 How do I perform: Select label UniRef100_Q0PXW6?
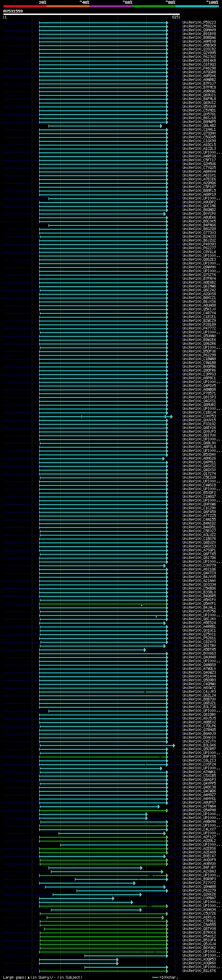tap(199, 504)
